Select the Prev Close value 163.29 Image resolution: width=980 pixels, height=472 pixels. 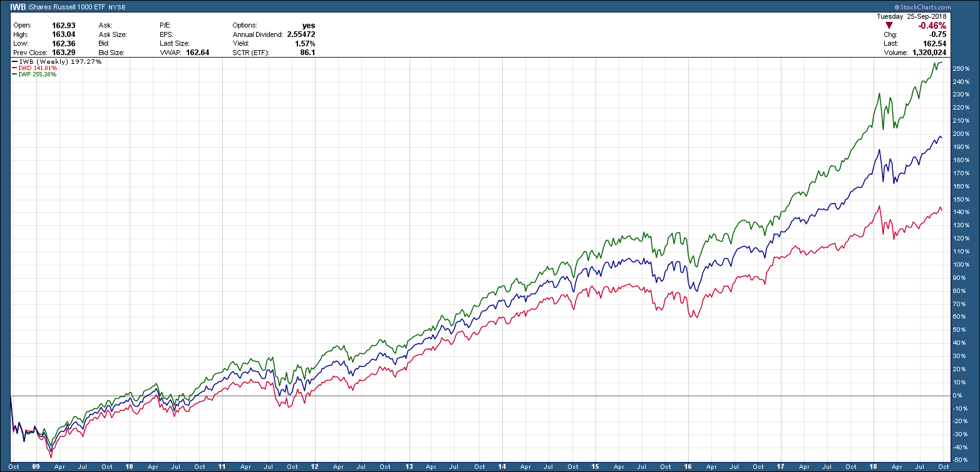64,53
